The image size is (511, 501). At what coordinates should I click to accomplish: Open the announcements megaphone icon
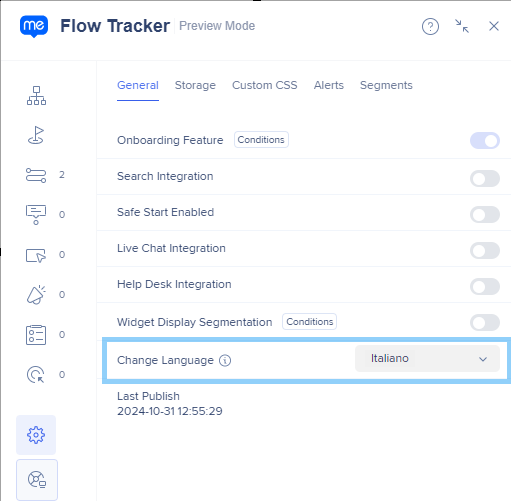point(36,295)
